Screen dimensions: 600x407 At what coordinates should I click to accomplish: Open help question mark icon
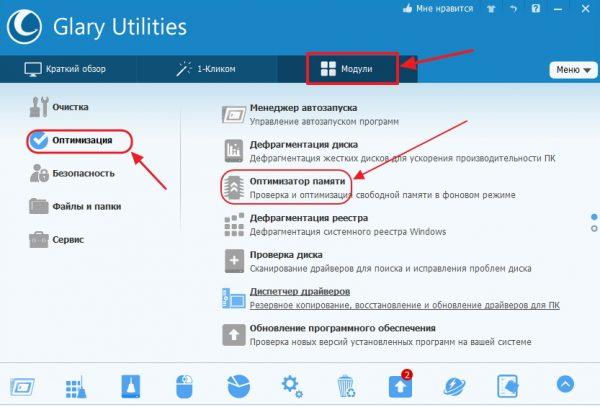[536, 8]
